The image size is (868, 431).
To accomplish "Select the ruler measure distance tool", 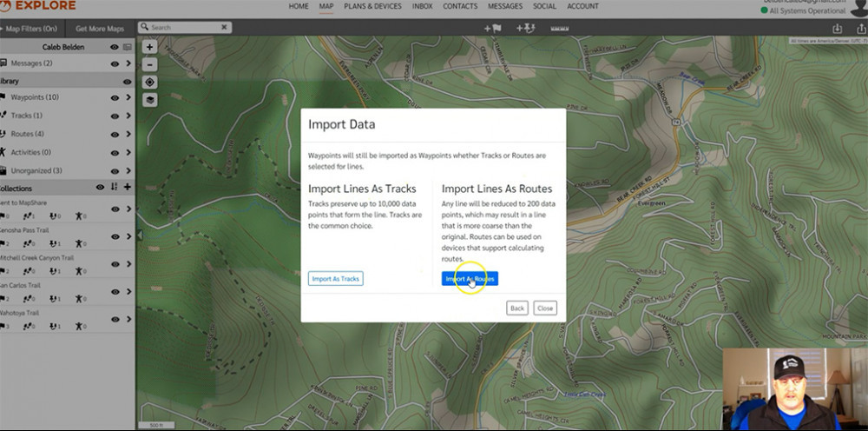I will click(x=560, y=29).
